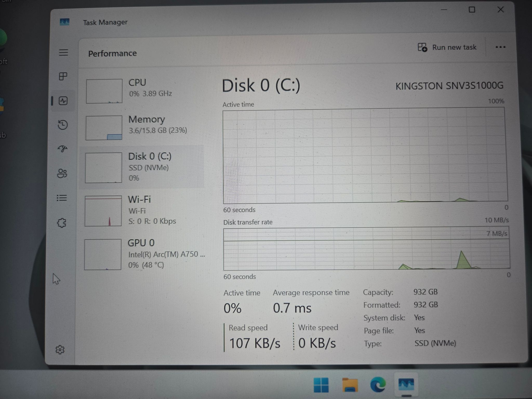
Task: Go to the Processes page icon
Action: [x=63, y=76]
